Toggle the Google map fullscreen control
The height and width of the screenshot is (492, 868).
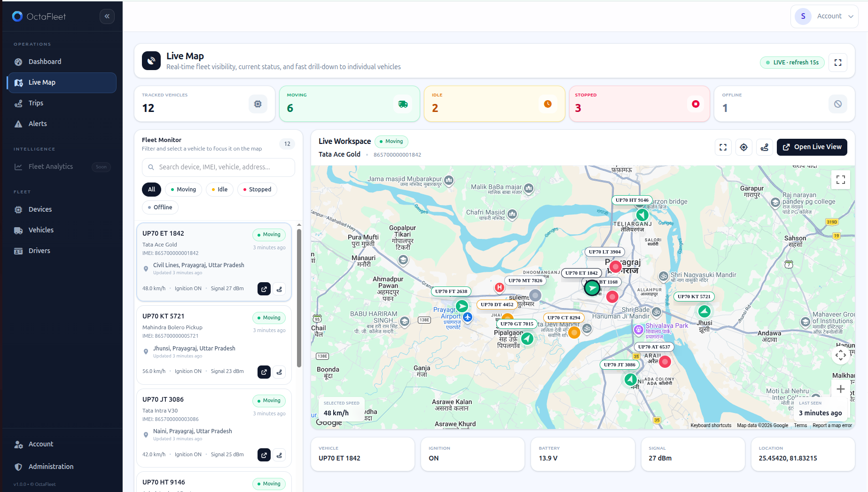pos(841,179)
